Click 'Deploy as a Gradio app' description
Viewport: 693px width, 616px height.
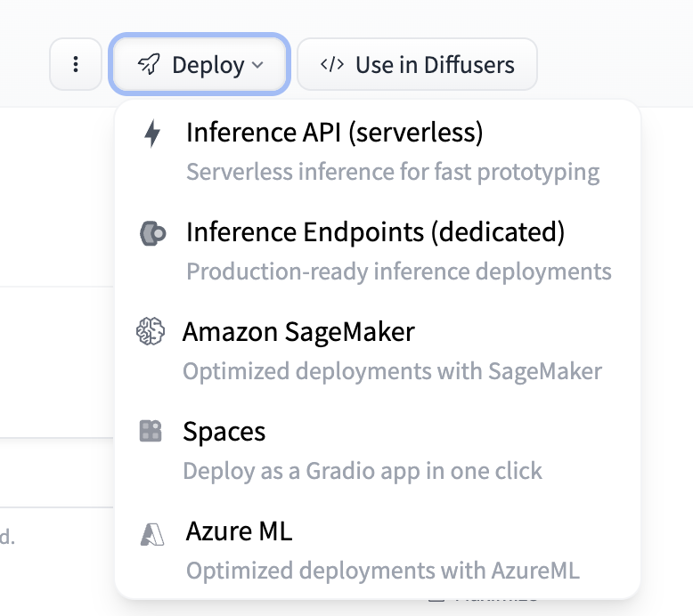point(362,470)
